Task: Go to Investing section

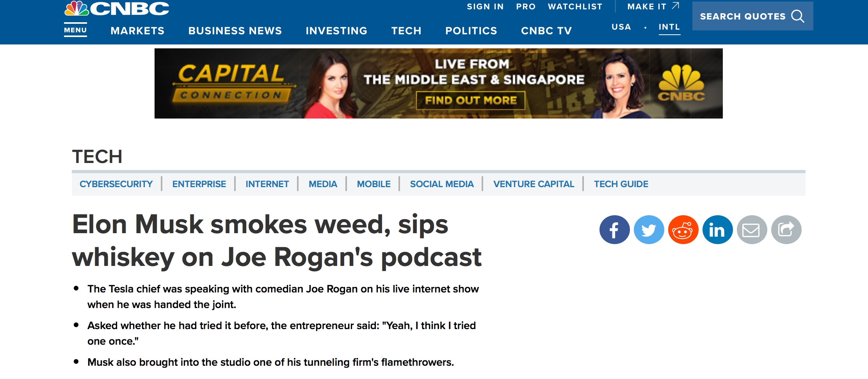Action: 336,31
